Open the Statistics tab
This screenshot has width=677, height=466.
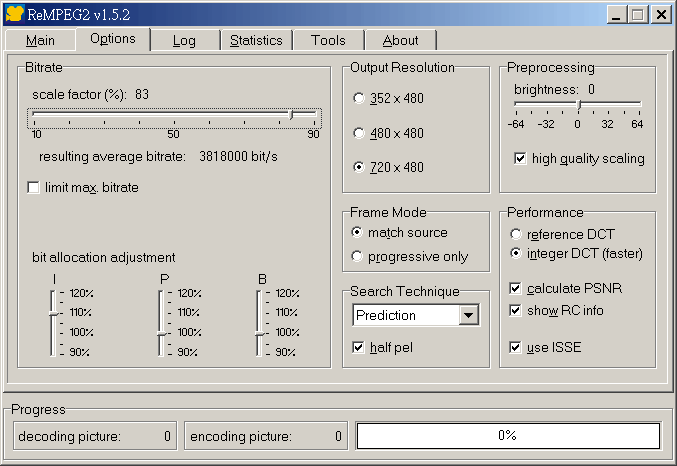[x=256, y=40]
